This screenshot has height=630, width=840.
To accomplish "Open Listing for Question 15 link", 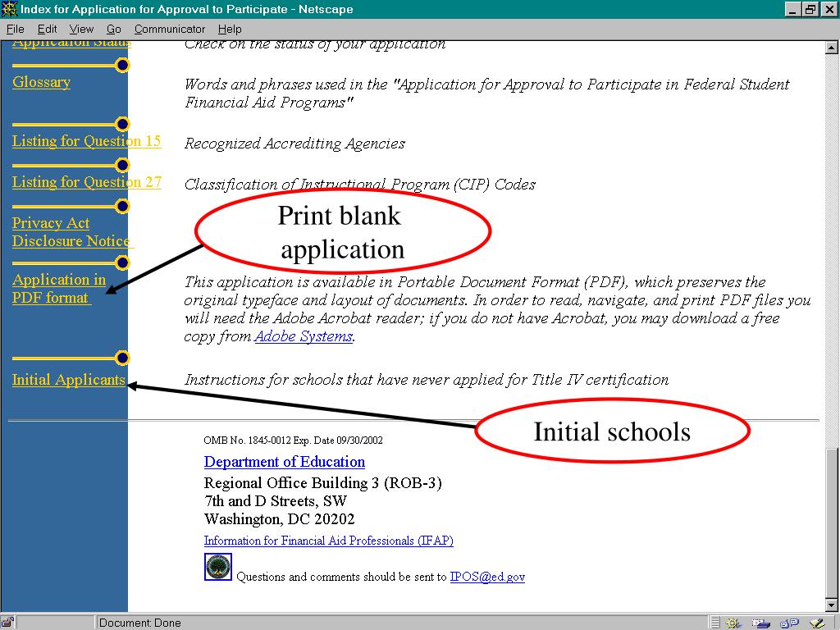I will click(86, 141).
